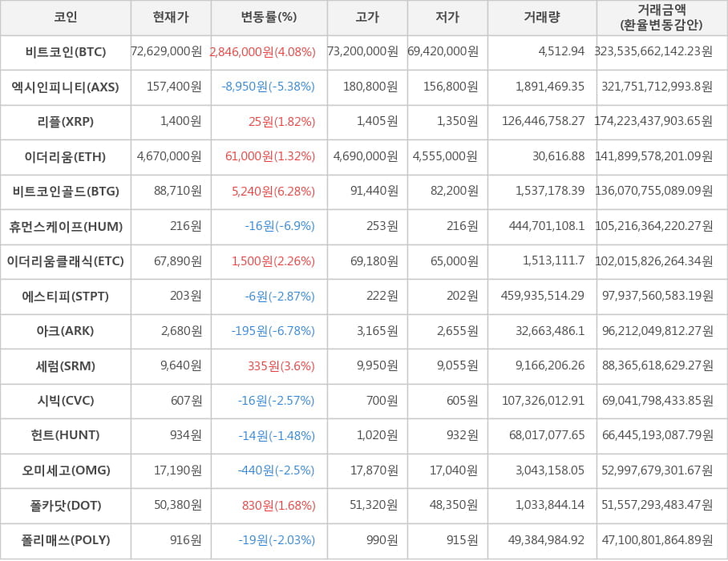Click the HUM change -16원(-6.9%)

click(280, 227)
